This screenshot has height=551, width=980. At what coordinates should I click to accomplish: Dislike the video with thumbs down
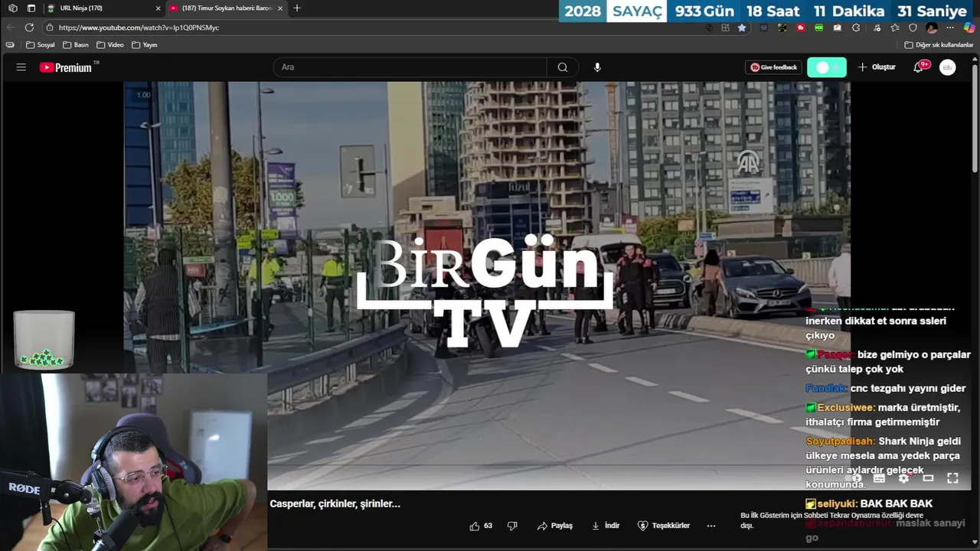pos(512,526)
